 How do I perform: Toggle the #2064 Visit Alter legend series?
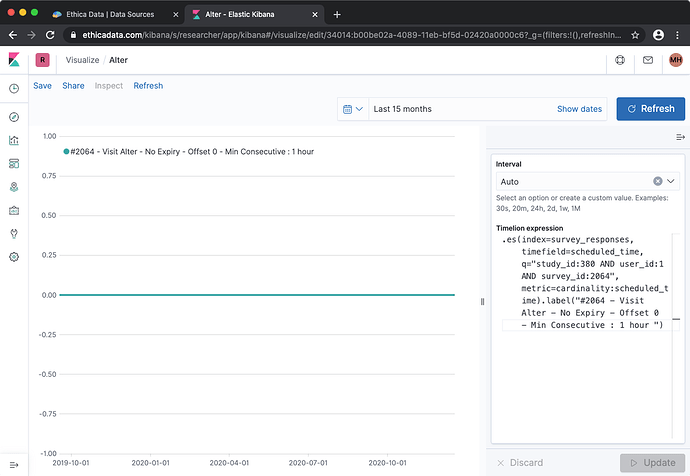pos(189,152)
